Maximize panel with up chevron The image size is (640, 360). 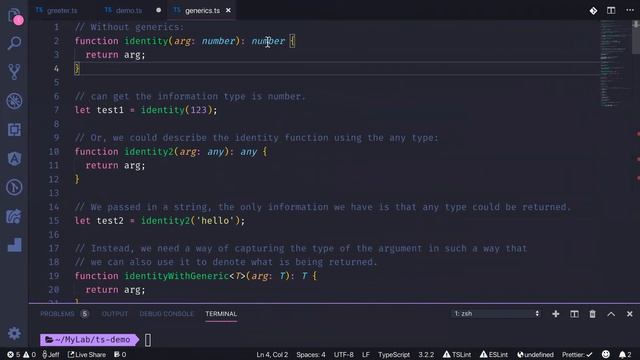[x=611, y=314]
